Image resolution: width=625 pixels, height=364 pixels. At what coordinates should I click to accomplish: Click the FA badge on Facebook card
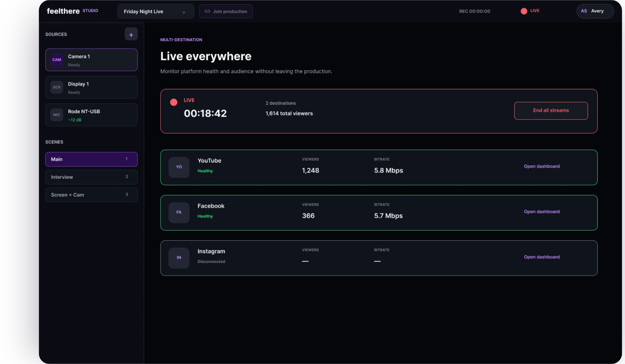179,212
